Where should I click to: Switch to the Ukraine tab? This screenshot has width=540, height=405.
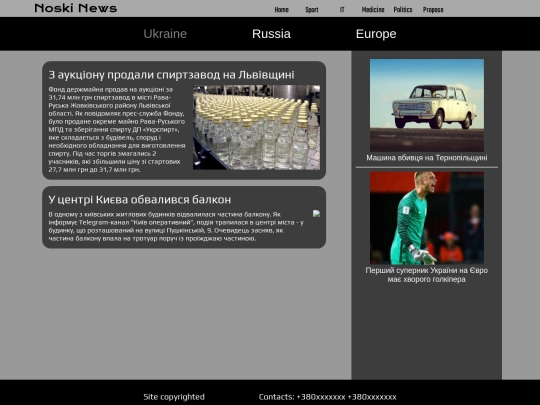point(165,34)
